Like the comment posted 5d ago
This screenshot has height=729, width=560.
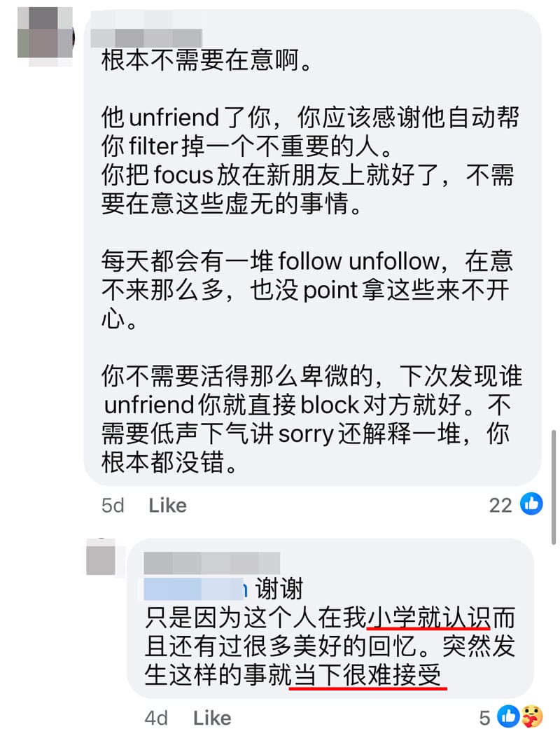pos(167,506)
